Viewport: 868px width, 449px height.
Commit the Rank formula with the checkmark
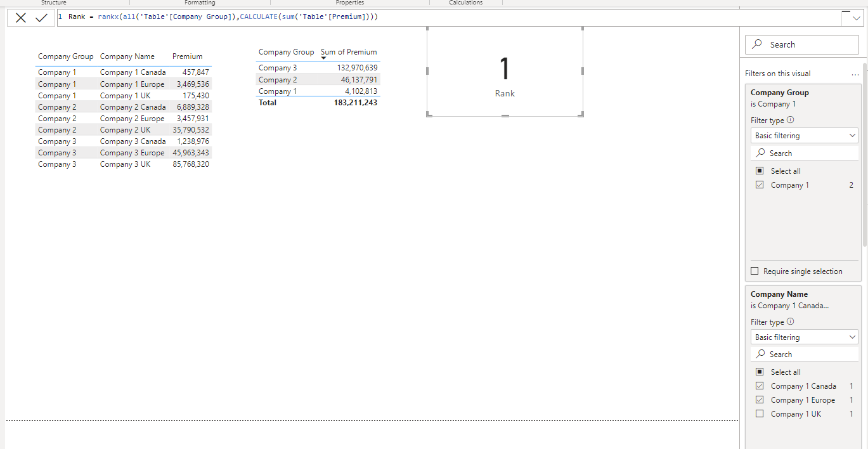pyautogui.click(x=41, y=18)
